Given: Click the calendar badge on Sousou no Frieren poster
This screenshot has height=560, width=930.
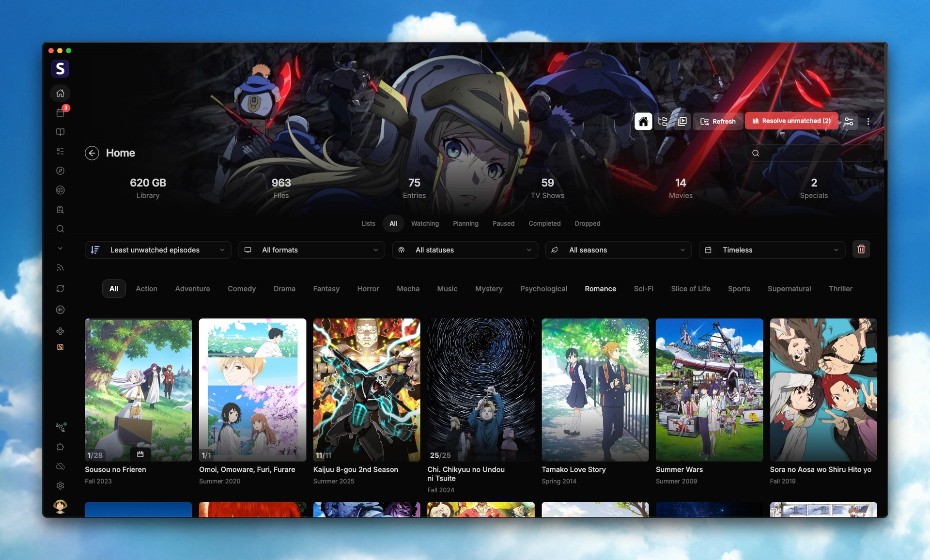Looking at the screenshot, I should [x=140, y=454].
